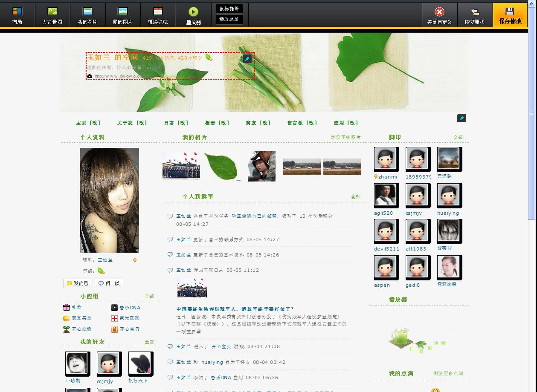Click 恢复原状 restore icon
Screen dimensions: 537x392
[x=475, y=14]
